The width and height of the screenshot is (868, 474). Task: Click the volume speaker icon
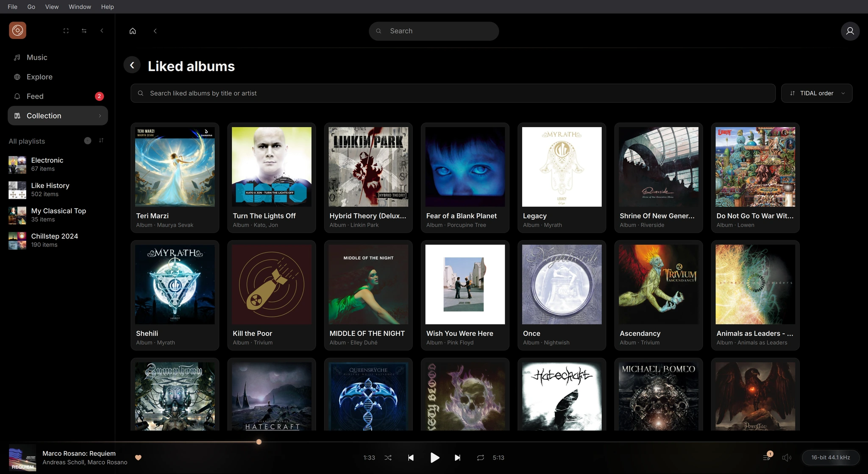(x=787, y=457)
